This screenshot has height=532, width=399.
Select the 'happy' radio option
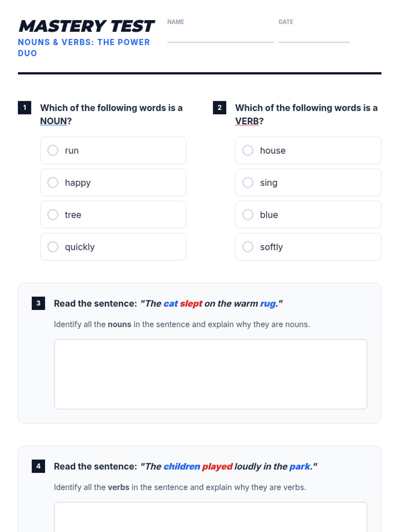(x=53, y=183)
